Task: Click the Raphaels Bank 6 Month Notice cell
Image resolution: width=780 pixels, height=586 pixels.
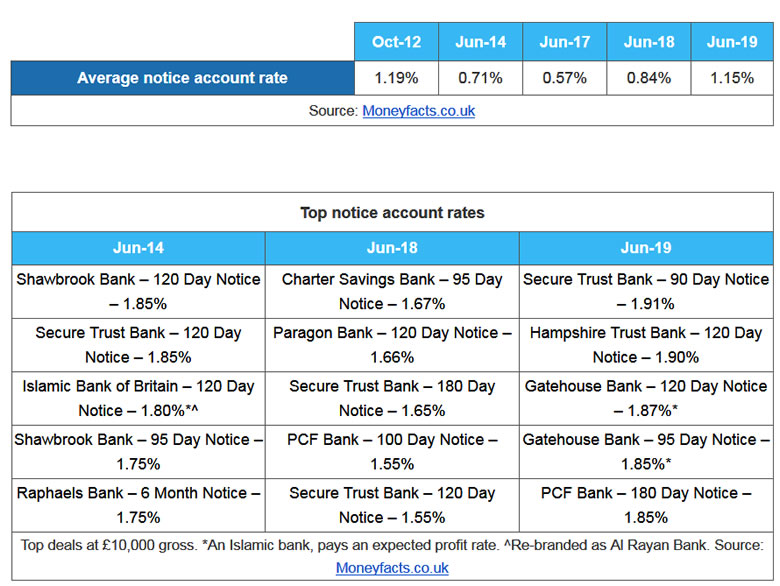Action: coord(138,505)
